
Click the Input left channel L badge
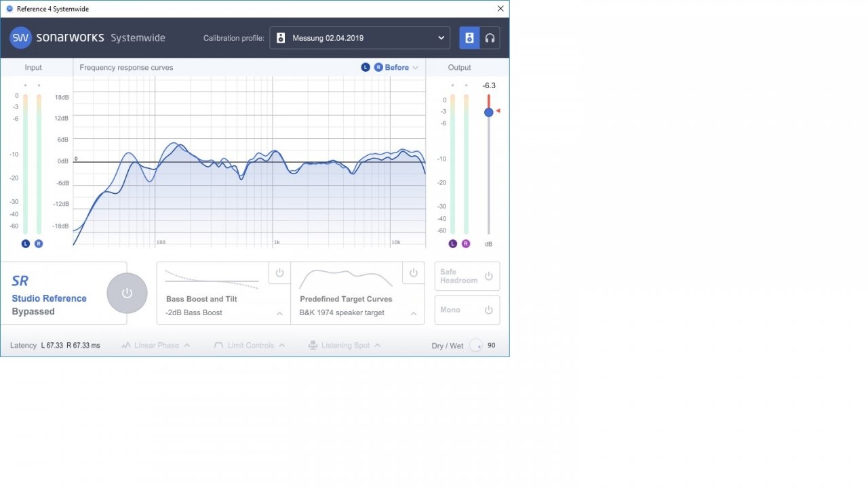pos(26,243)
